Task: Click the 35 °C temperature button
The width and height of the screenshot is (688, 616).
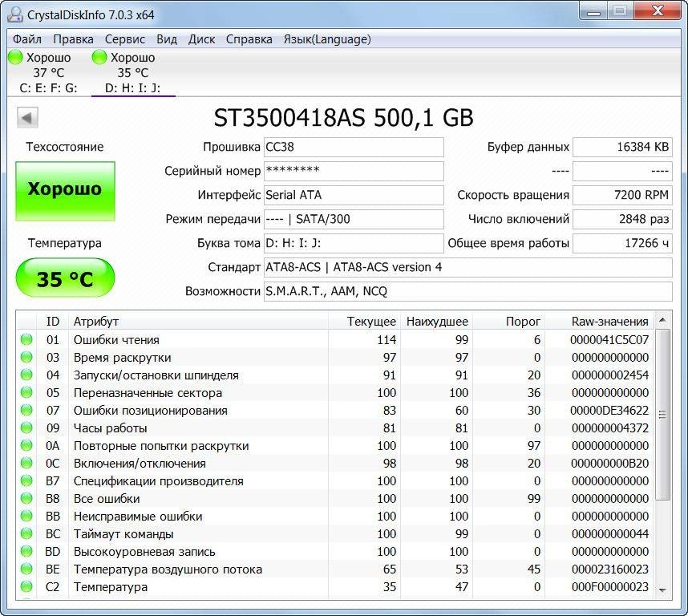Action: point(65,278)
